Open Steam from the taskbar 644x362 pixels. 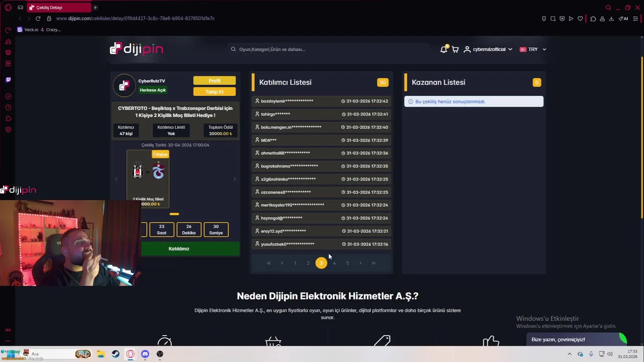115,354
